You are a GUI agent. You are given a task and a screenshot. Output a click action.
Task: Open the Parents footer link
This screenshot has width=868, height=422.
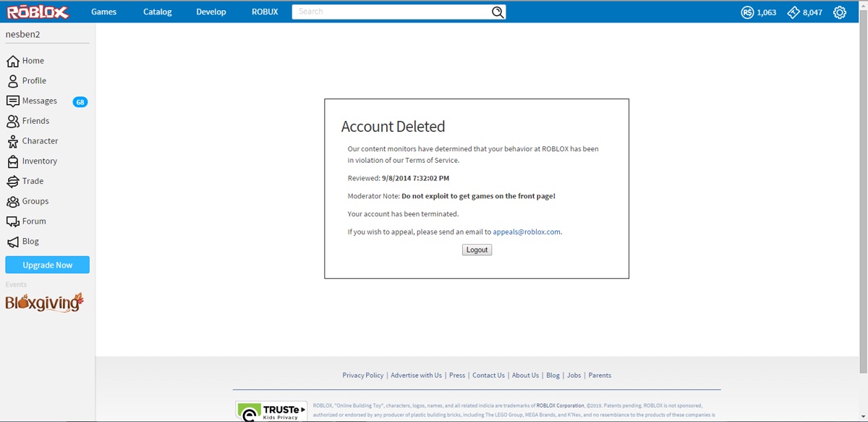point(600,376)
